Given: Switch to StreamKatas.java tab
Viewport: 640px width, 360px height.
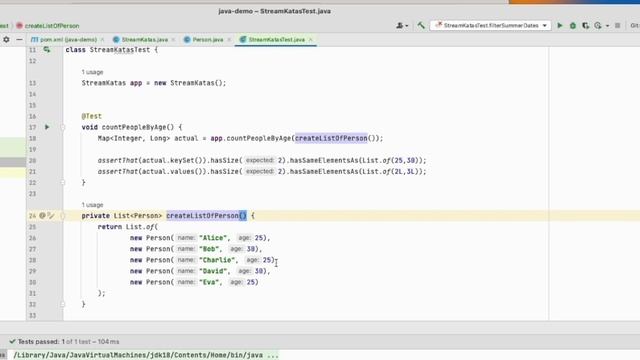Looking at the screenshot, I should pos(141,40).
